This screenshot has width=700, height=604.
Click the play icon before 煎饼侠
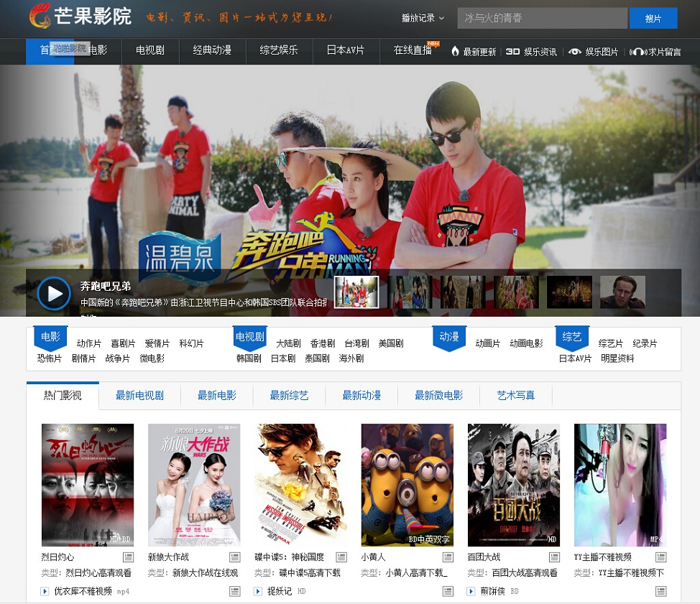pos(471,592)
